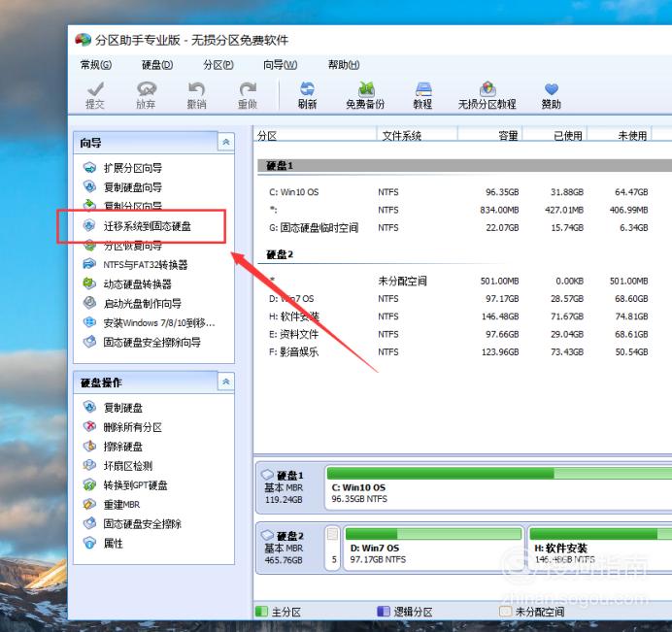Select the 硬盘2 group header in list

[x=280, y=255]
